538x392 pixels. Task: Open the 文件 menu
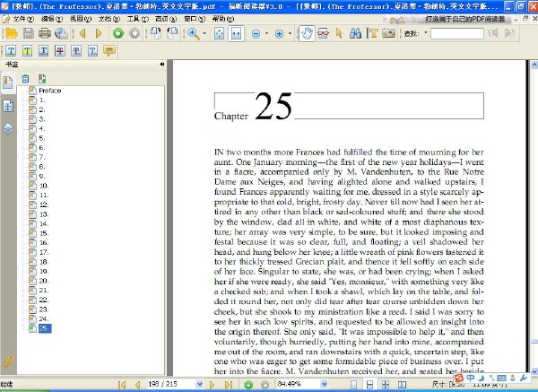point(23,19)
